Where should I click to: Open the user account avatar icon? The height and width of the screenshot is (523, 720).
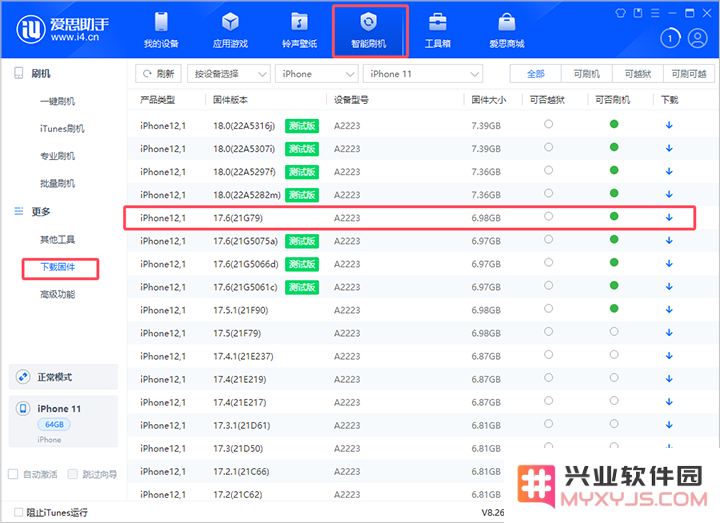(x=698, y=38)
